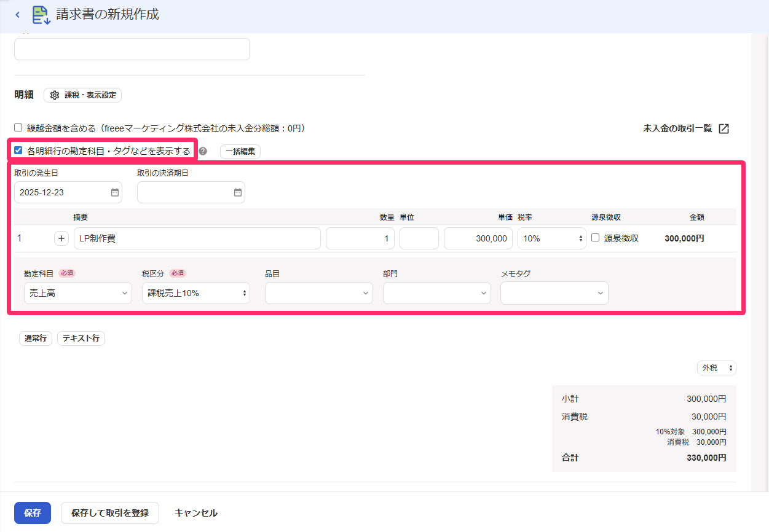This screenshot has width=769, height=532.
Task: Open the 税区分 課税売上10% selector
Action: click(x=196, y=293)
